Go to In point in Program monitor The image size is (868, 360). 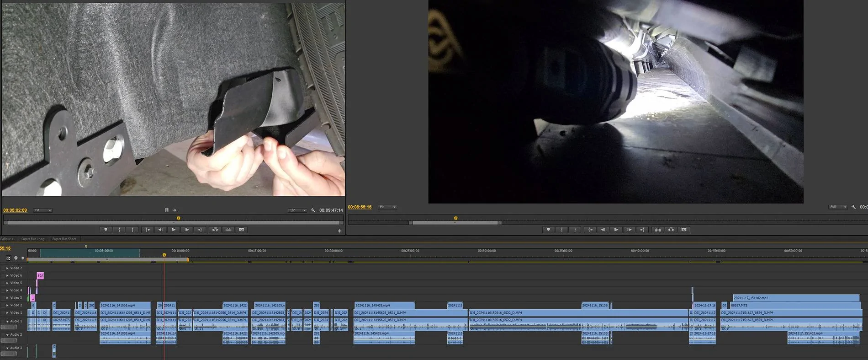590,230
